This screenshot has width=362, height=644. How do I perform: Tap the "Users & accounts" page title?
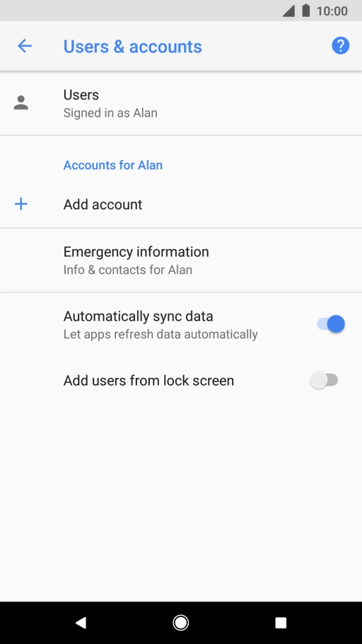(133, 47)
